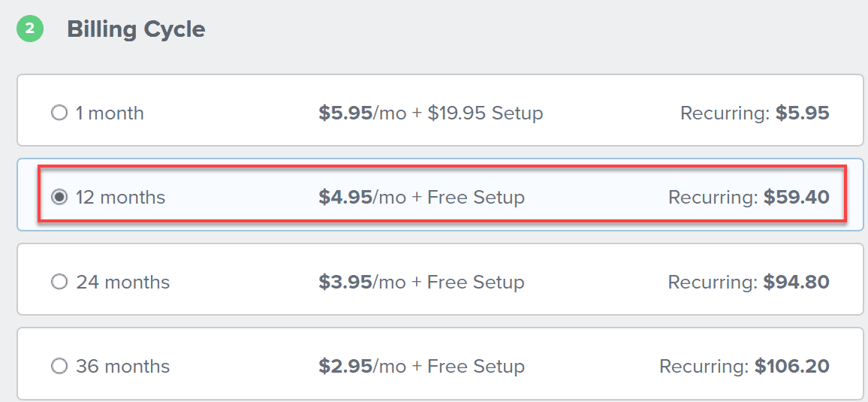This screenshot has width=868, height=402.
Task: Choose the 12 months radio button
Action: (x=59, y=198)
